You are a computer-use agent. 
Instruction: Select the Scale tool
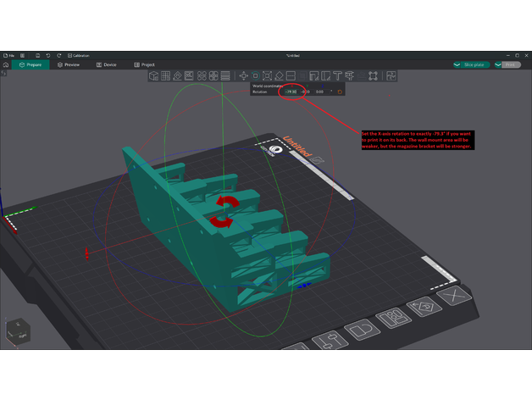click(x=267, y=76)
